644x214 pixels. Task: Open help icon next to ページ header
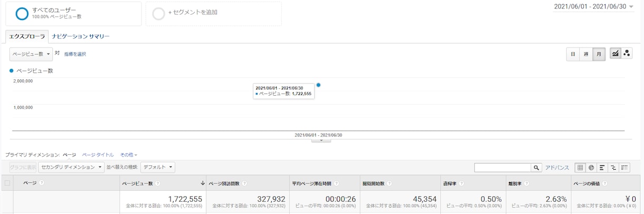coord(41,183)
